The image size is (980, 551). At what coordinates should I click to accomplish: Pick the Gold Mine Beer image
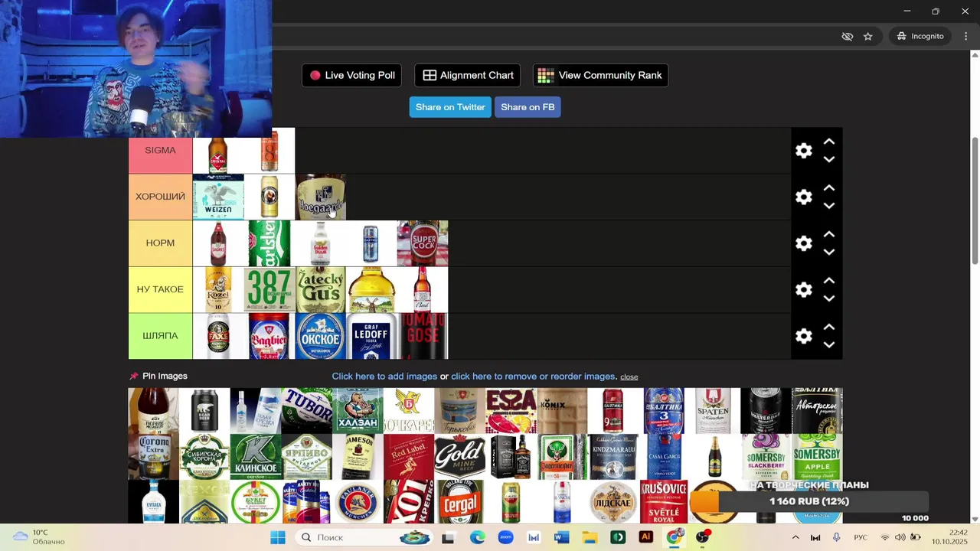click(459, 457)
